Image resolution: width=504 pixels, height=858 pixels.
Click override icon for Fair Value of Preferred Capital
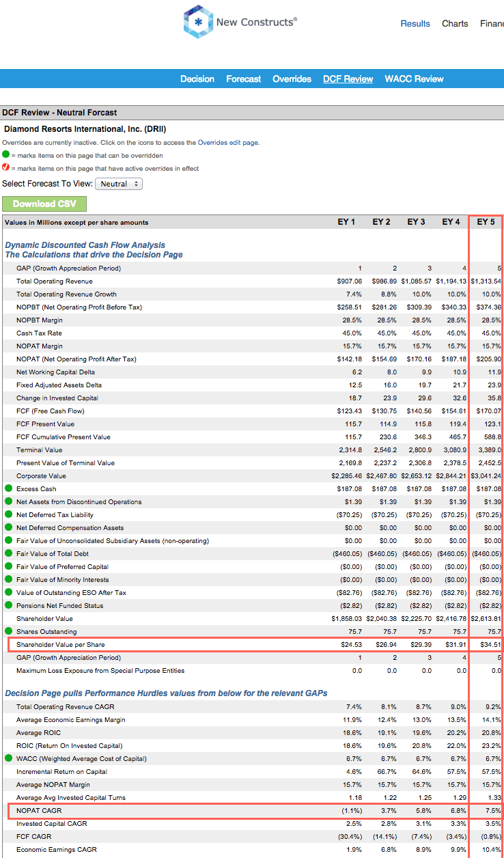[x=8, y=566]
